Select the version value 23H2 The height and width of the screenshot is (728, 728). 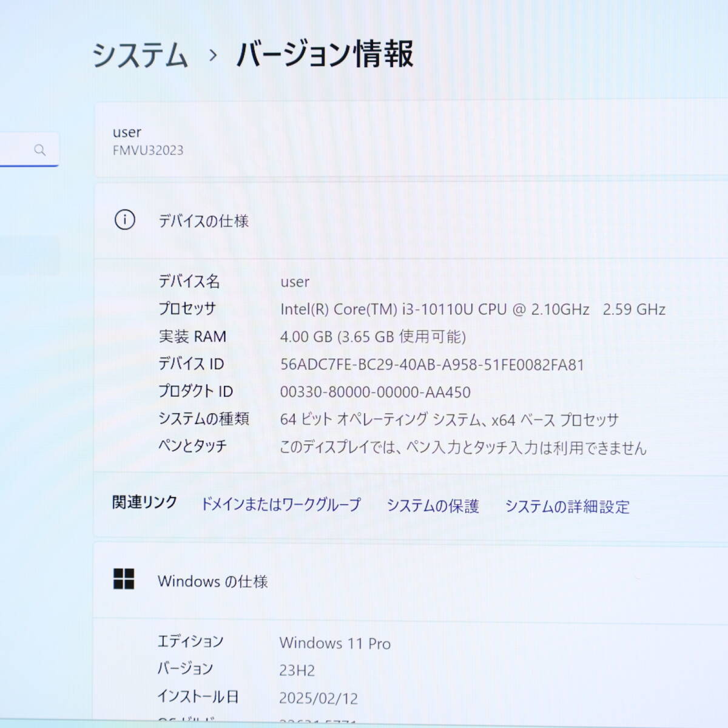[297, 670]
